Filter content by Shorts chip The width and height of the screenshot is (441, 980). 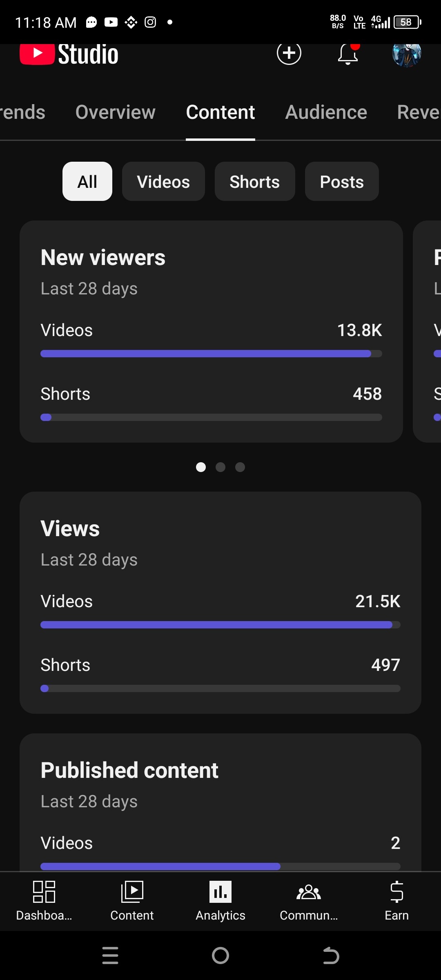coord(255,182)
